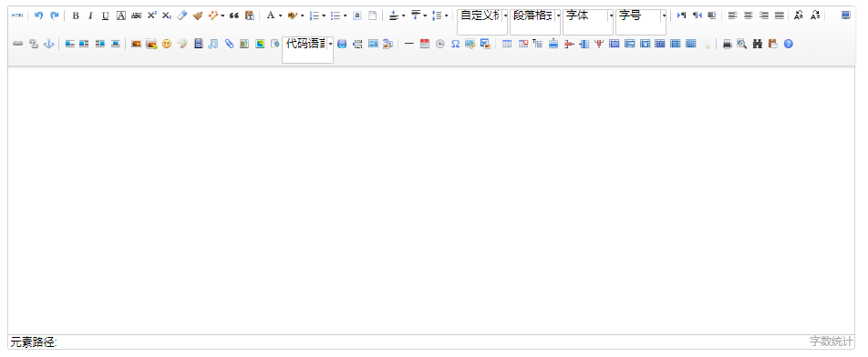
Task: Undo the last edit
Action: coord(38,15)
